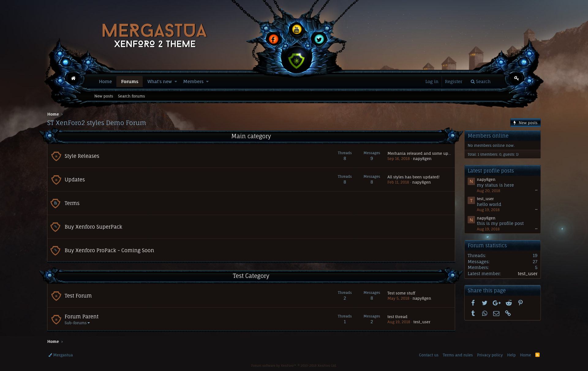Click the key login icon right of navigation
Screen dimensions: 588x371
[516, 78]
